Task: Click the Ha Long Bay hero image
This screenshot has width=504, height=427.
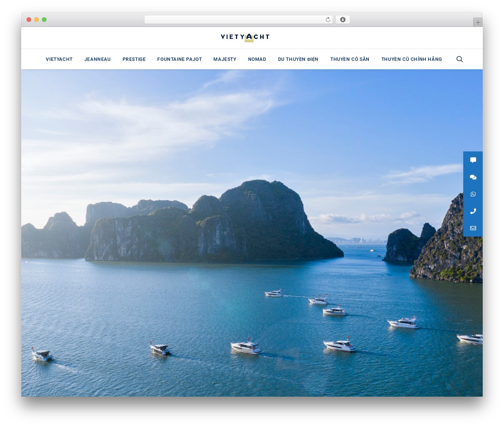Action: tap(252, 233)
